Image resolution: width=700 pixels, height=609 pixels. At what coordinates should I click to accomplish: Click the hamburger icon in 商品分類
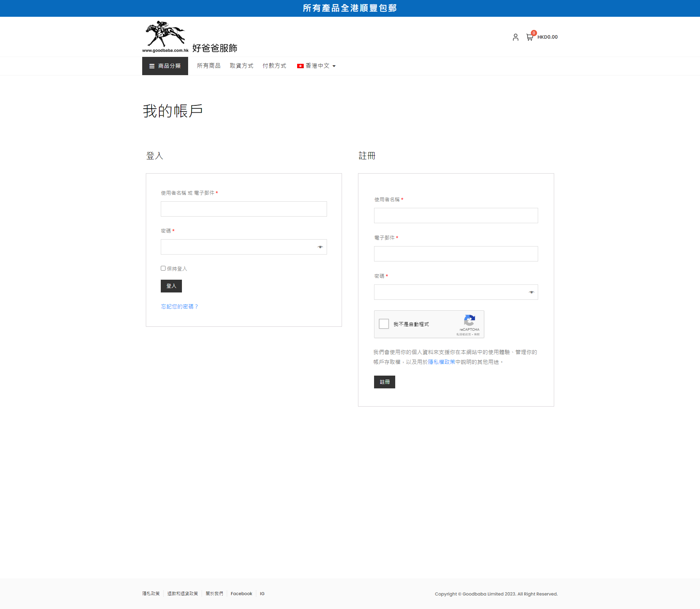coord(152,66)
